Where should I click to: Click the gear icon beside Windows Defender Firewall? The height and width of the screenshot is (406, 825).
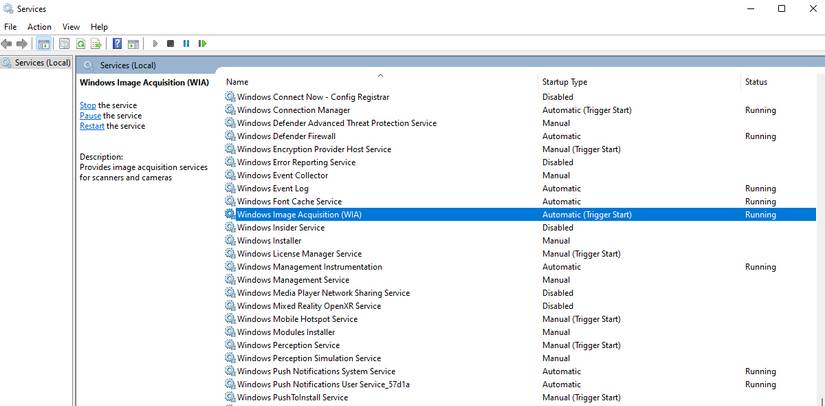pos(230,136)
